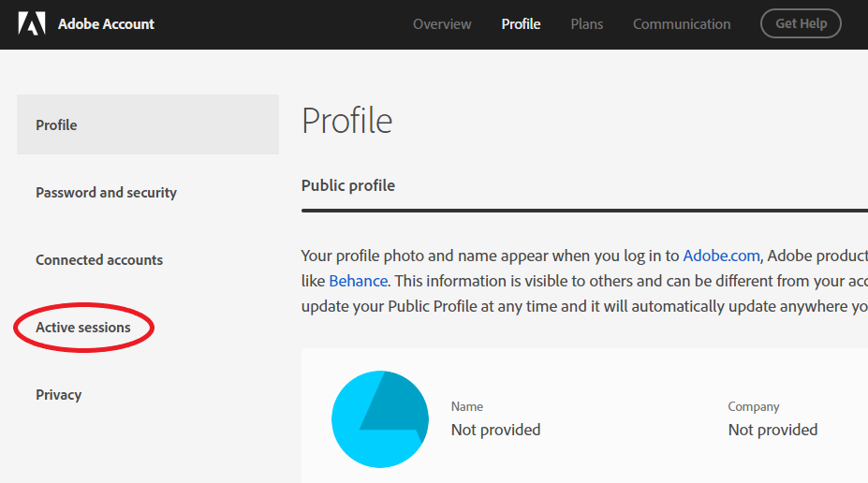Screen dimensions: 868x483
Task: Click the Name field label
Action: (467, 406)
